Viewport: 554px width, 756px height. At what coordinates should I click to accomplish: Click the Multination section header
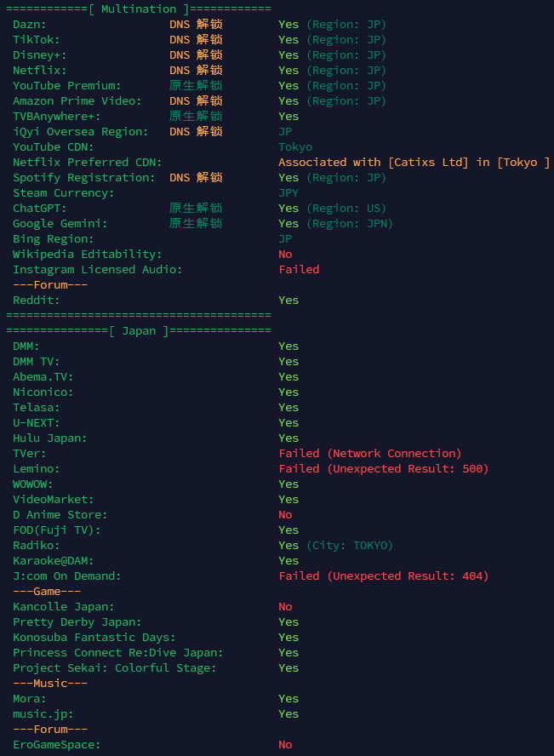point(139,9)
